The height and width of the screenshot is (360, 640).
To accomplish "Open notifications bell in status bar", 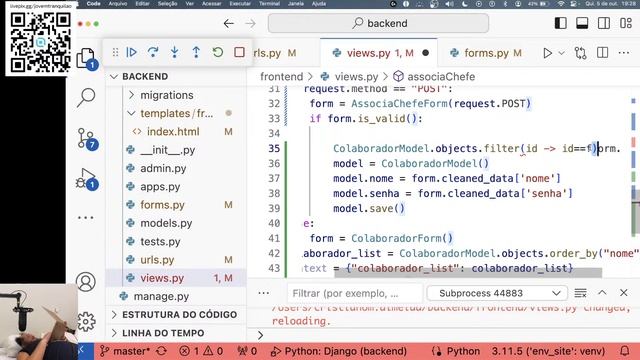I will (x=624, y=351).
